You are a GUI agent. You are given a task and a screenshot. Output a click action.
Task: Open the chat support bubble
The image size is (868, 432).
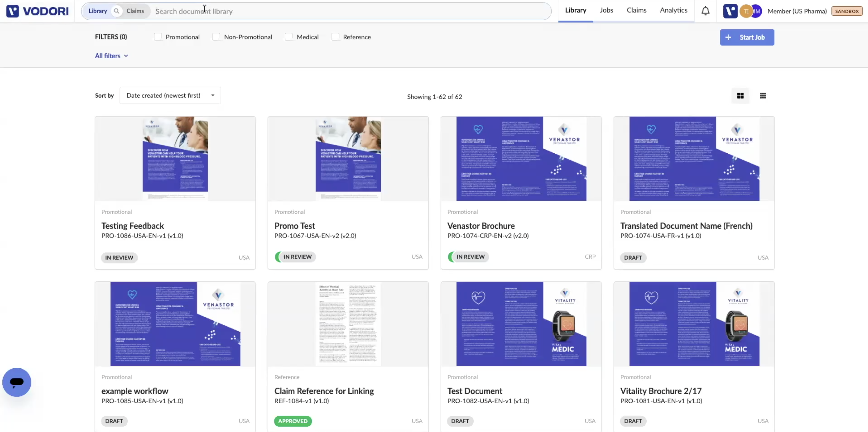tap(17, 382)
